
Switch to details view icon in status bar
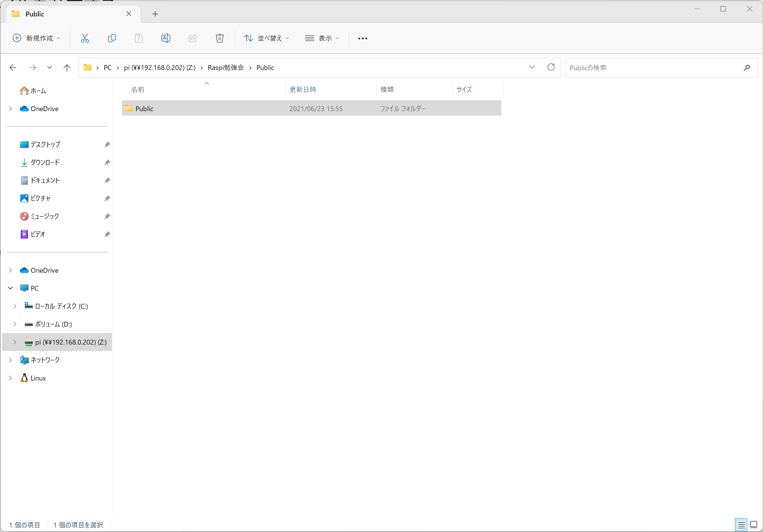pos(741,525)
